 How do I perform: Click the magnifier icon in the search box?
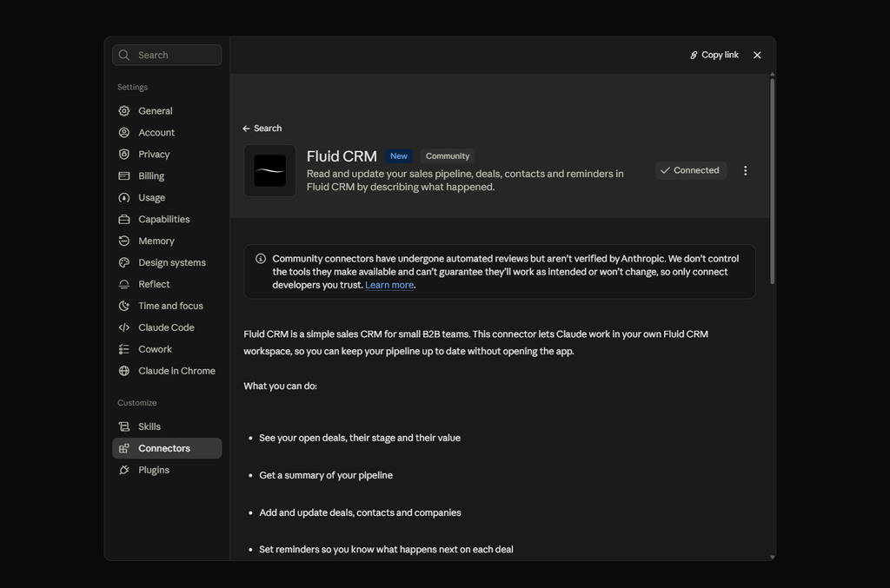[x=123, y=55]
